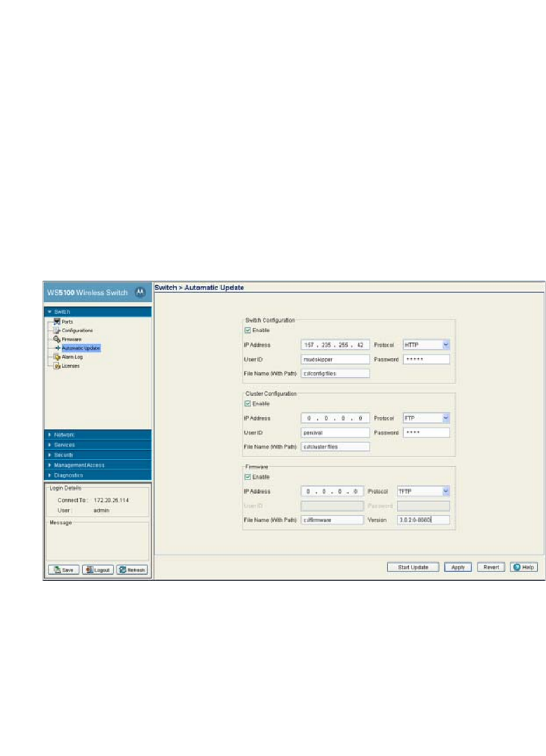Toggle Firmware Enable checkbox

click(x=248, y=477)
